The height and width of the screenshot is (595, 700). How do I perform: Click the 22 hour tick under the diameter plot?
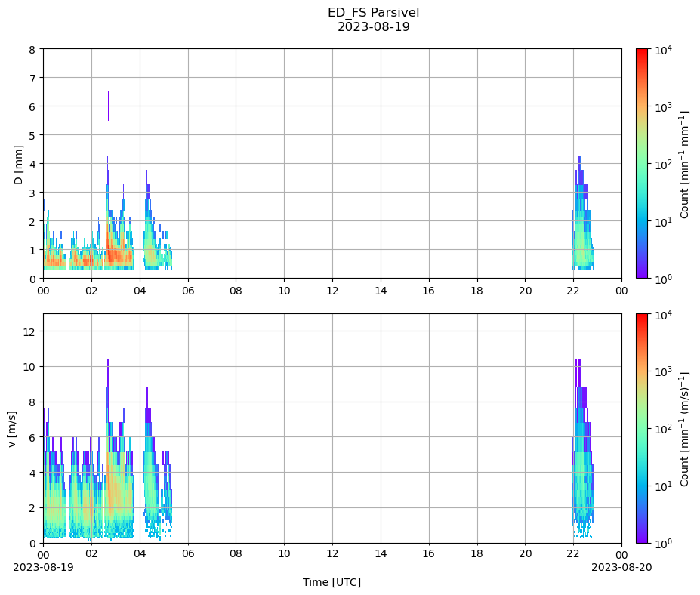[x=573, y=291]
